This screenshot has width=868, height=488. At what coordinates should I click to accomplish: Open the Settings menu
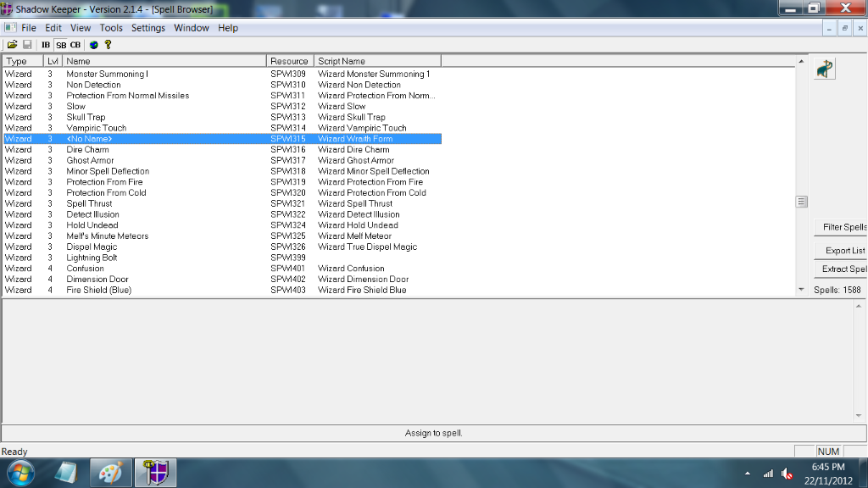tap(148, 28)
